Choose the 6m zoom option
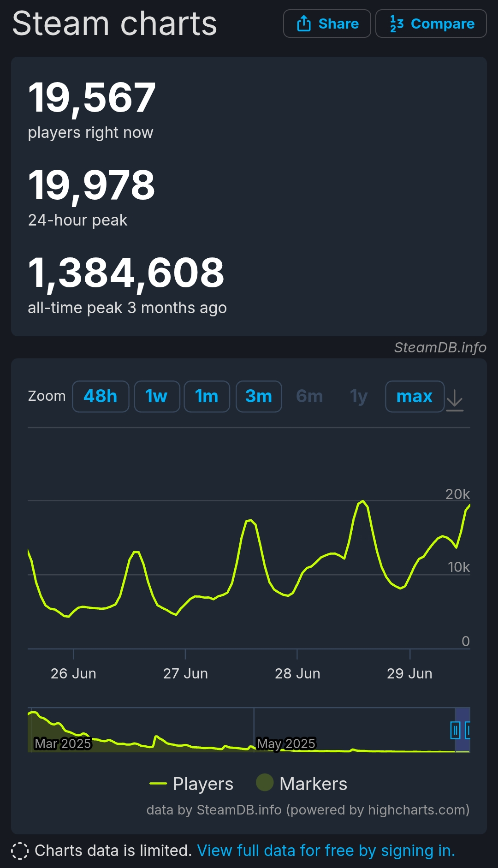This screenshot has width=498, height=868. 309,396
